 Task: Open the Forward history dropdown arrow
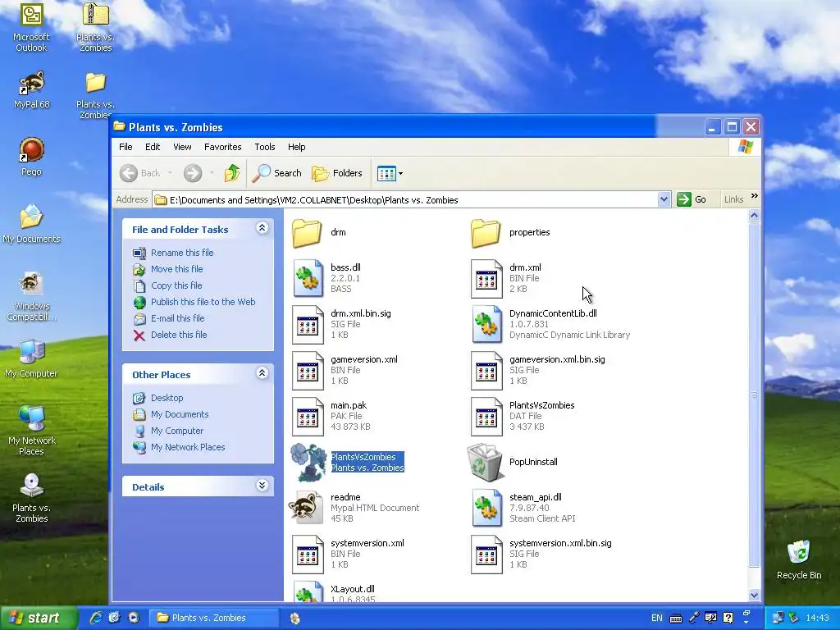click(212, 172)
